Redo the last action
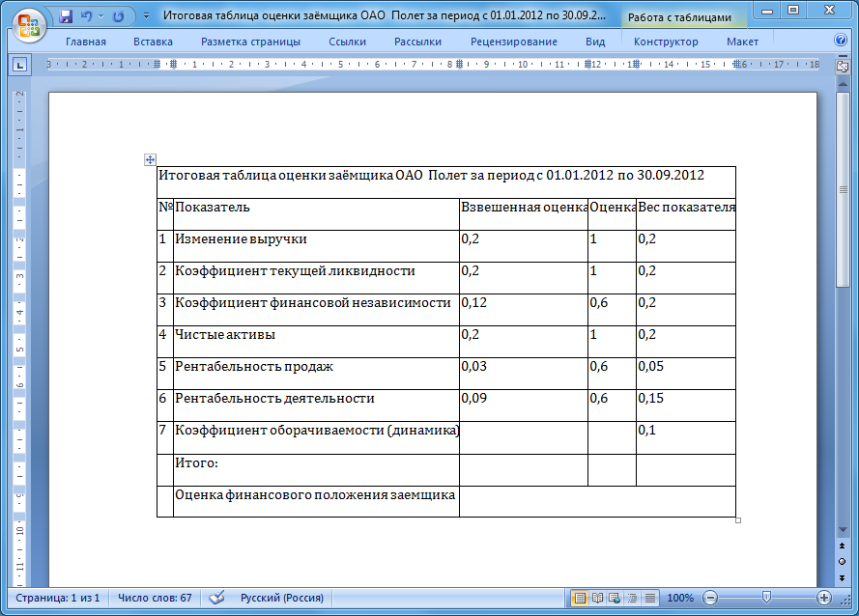 [118, 16]
